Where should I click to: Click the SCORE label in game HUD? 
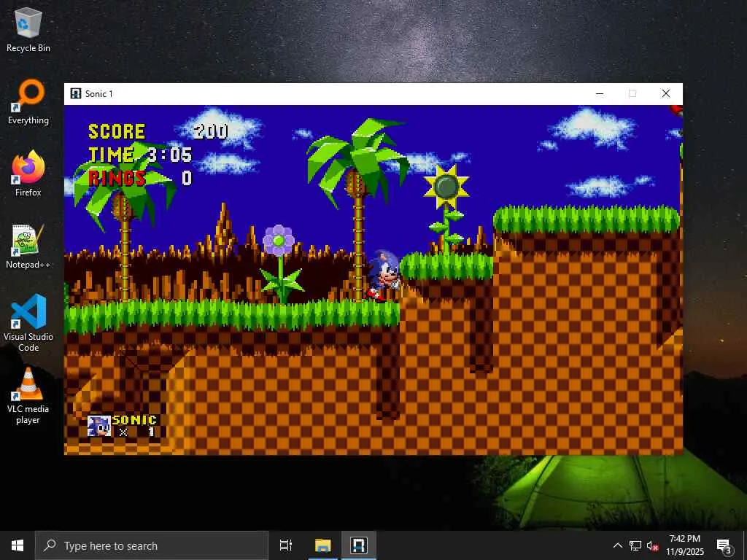(x=117, y=131)
